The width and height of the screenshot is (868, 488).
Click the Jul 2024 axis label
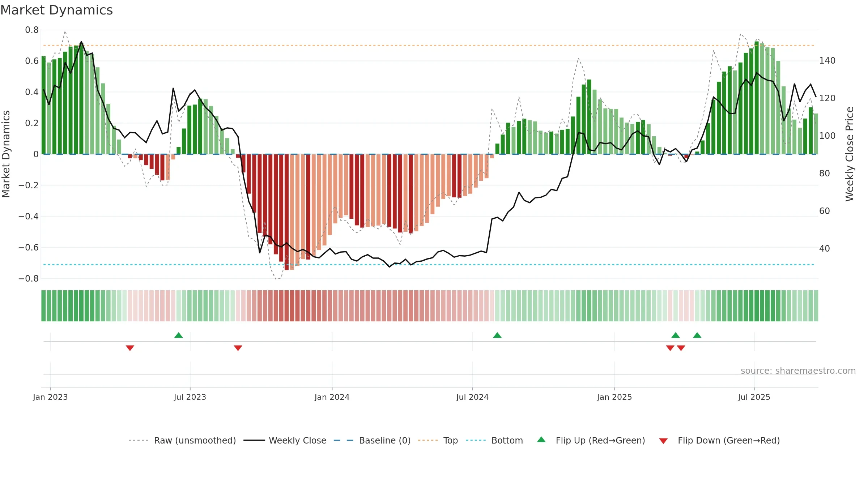click(472, 397)
